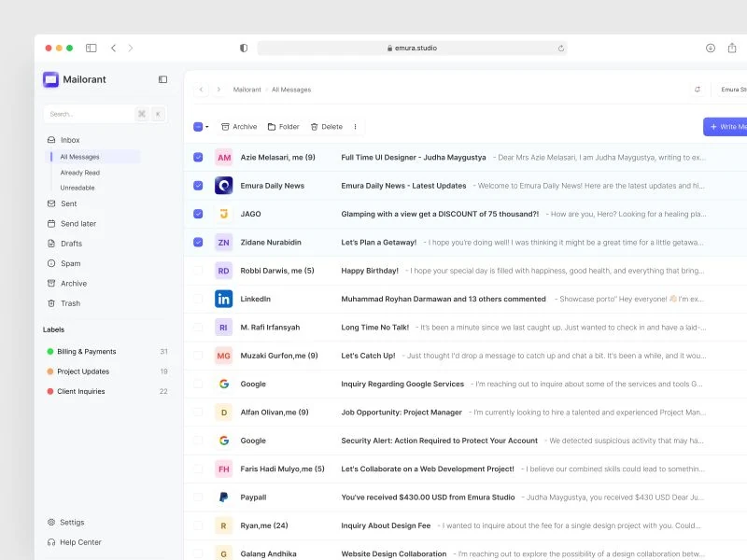Click the forward arrow beside Mailorant breadcrumb
This screenshot has width=747, height=560.
point(218,90)
